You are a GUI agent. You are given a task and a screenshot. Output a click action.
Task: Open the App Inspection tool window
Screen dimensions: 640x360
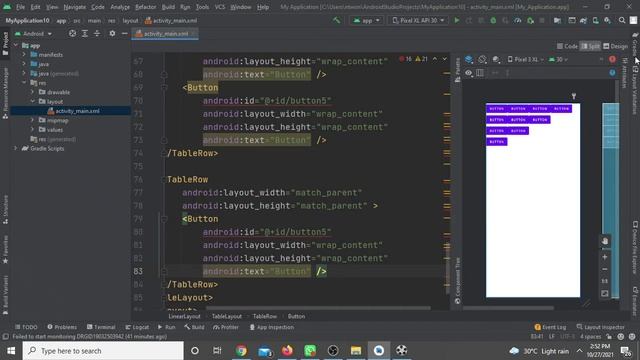click(x=271, y=327)
